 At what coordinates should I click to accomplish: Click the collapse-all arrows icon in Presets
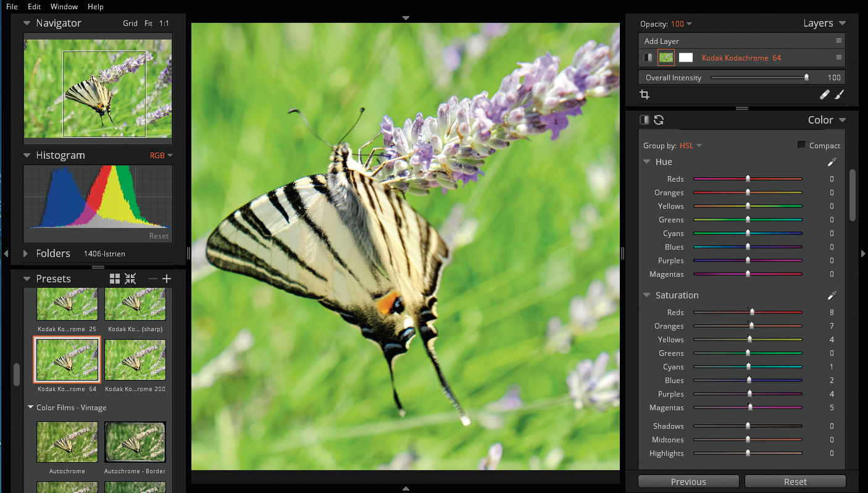[x=130, y=279]
